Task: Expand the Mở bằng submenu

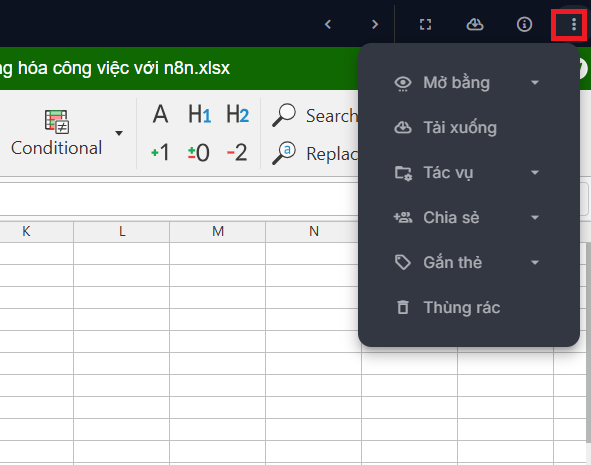Action: coord(535,83)
